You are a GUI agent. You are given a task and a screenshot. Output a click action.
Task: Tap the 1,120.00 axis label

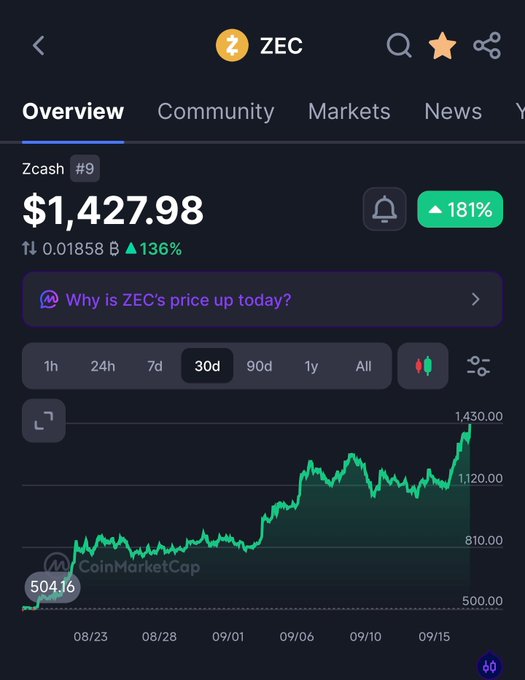tap(480, 478)
